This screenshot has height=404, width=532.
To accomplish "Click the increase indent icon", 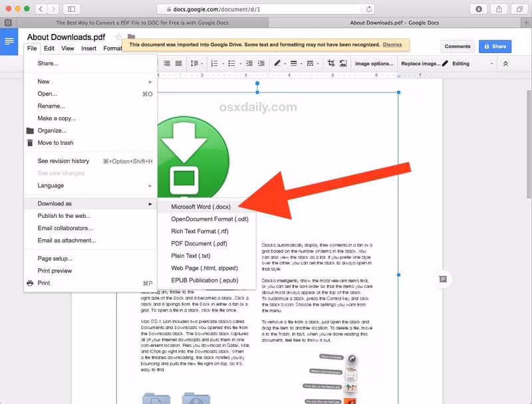I will 261,63.
